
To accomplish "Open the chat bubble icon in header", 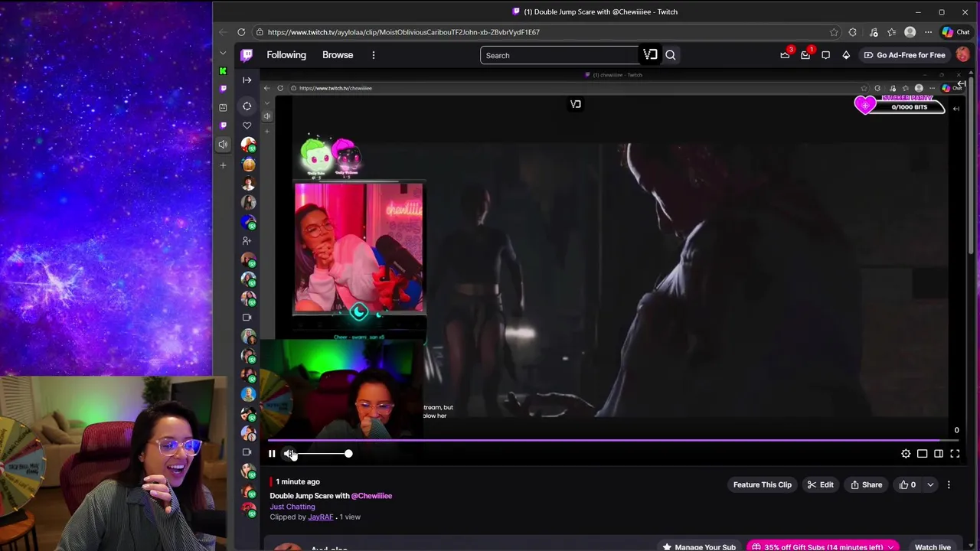I will [x=826, y=55].
